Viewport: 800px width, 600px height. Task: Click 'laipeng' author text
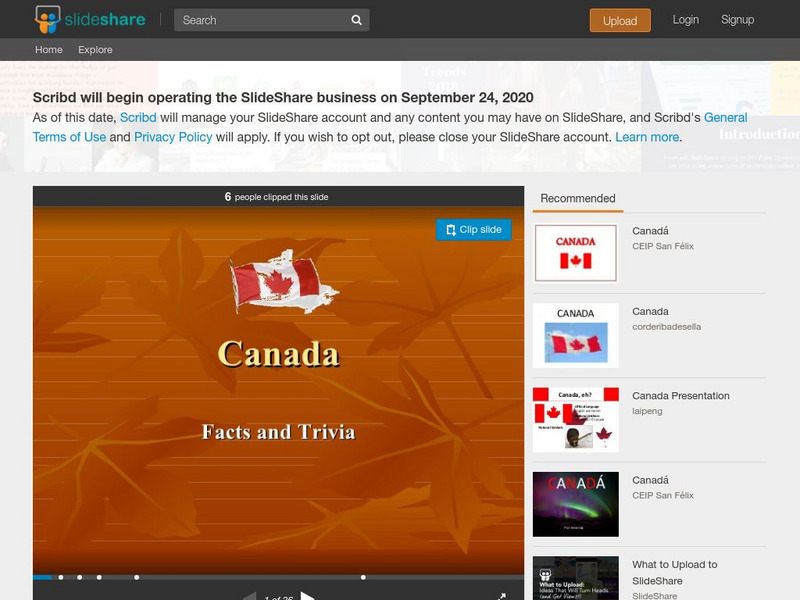[x=647, y=411]
